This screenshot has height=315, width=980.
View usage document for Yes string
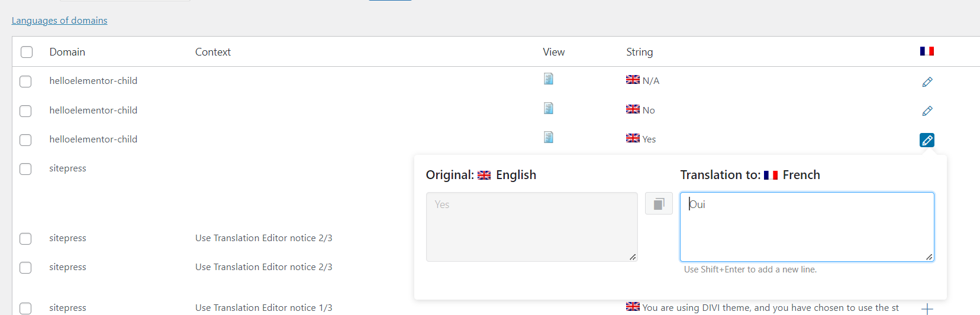pyautogui.click(x=549, y=137)
